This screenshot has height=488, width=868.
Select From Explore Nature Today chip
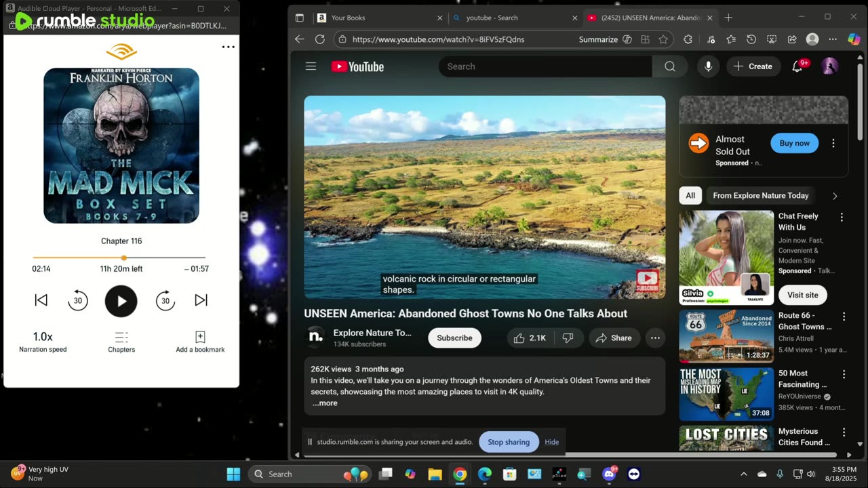761,195
